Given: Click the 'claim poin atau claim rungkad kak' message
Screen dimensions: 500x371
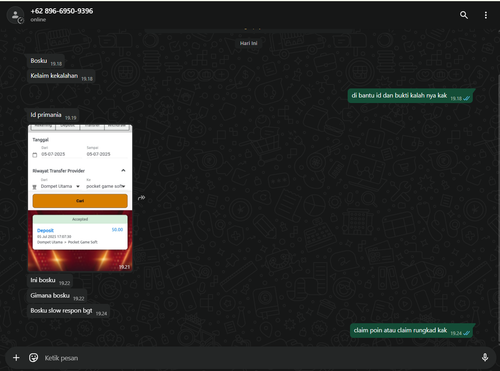Looking at the screenshot, I should pos(411,330).
